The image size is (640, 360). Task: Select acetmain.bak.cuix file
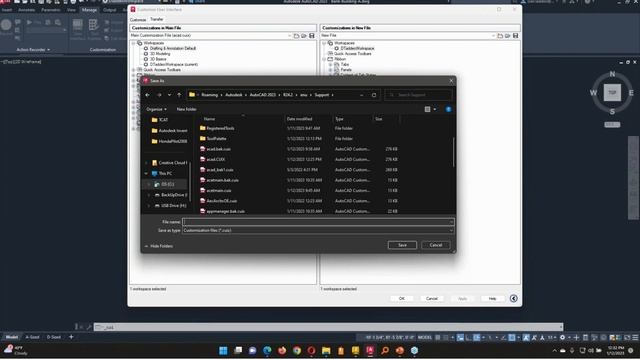222,180
